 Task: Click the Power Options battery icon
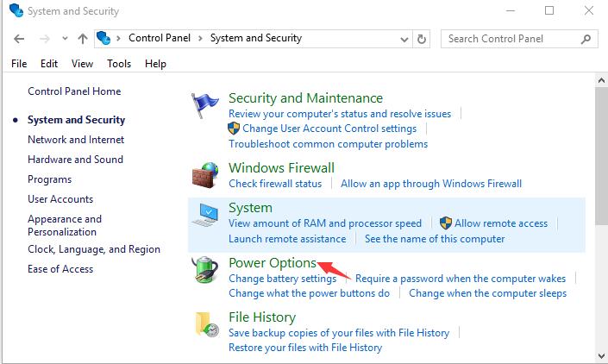204,269
